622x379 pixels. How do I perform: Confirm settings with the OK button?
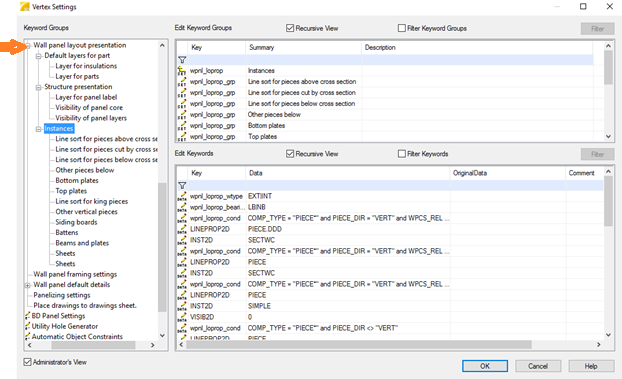coord(485,366)
